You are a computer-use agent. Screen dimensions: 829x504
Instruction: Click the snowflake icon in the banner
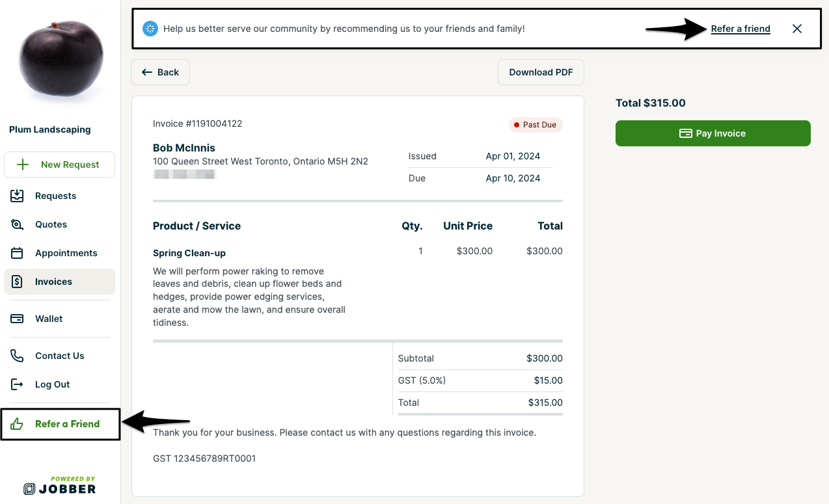pyautogui.click(x=150, y=29)
